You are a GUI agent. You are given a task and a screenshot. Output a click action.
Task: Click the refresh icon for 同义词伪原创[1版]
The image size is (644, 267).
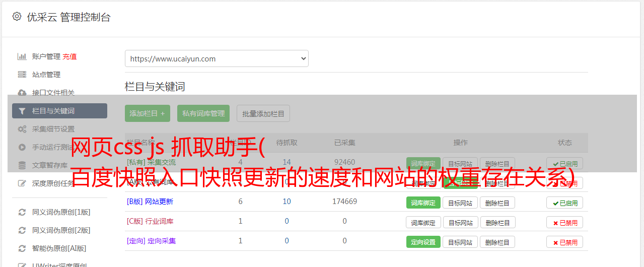click(22, 212)
